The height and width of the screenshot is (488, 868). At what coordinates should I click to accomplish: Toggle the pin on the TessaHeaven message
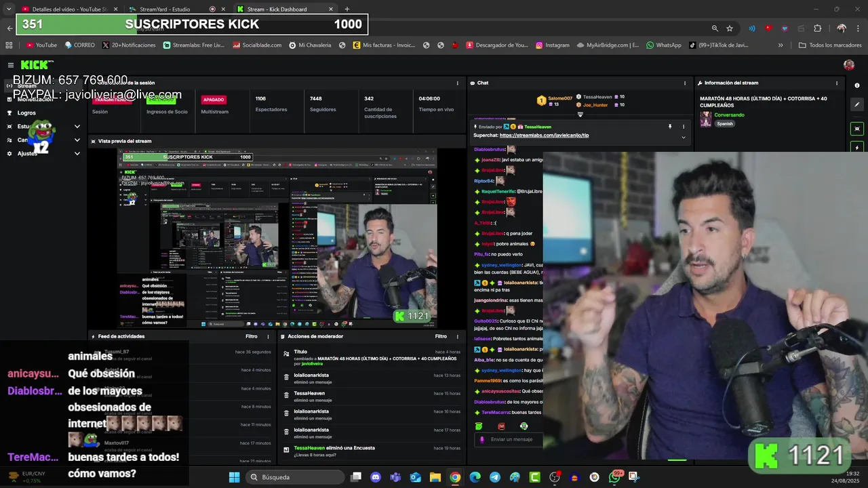point(670,127)
